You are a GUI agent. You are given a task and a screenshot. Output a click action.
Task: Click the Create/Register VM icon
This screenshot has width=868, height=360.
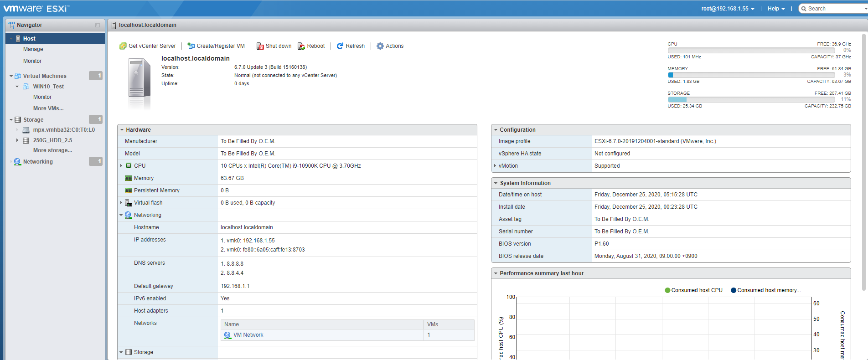[191, 46]
